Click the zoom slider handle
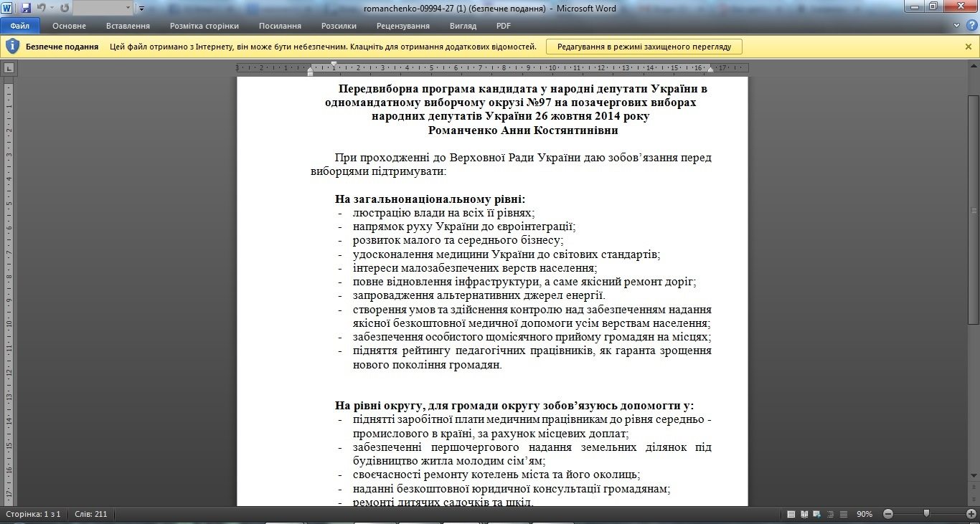Screen dimensions: 980x524 click(926, 513)
